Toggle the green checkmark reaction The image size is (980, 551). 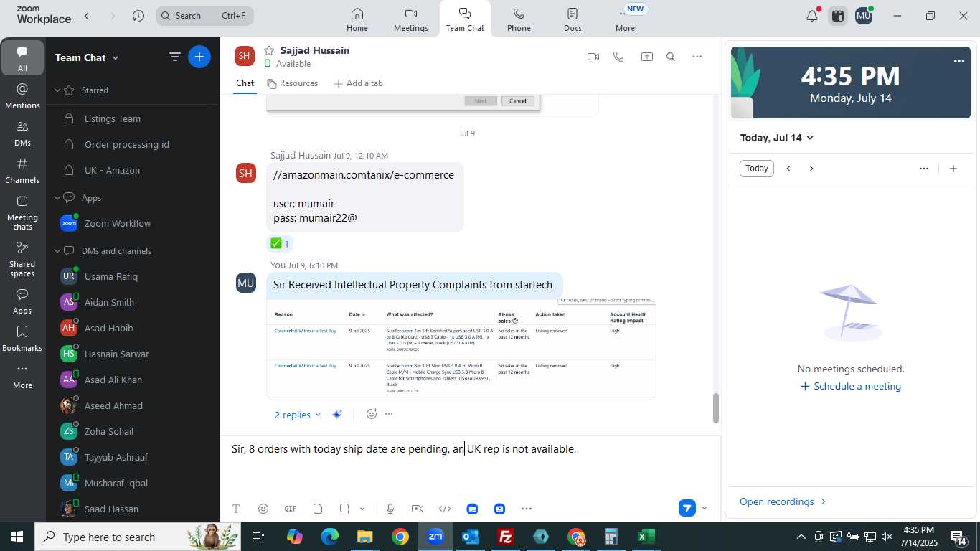(x=280, y=244)
